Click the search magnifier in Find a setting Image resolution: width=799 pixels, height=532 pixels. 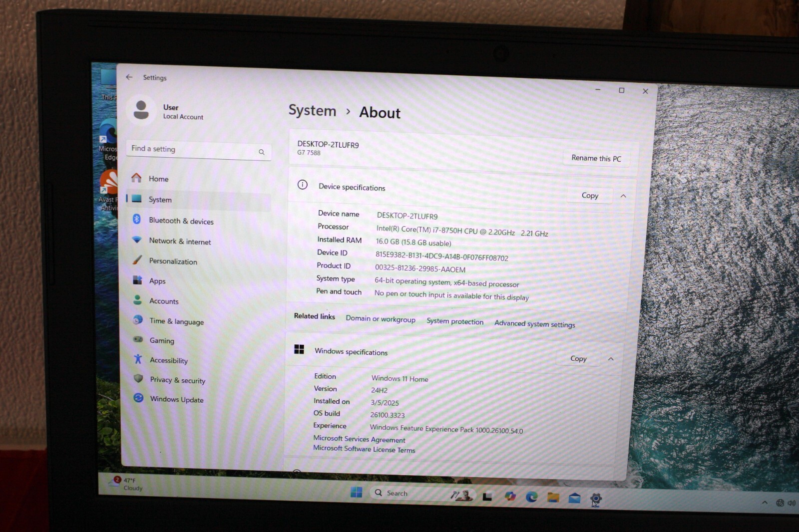pyautogui.click(x=261, y=152)
